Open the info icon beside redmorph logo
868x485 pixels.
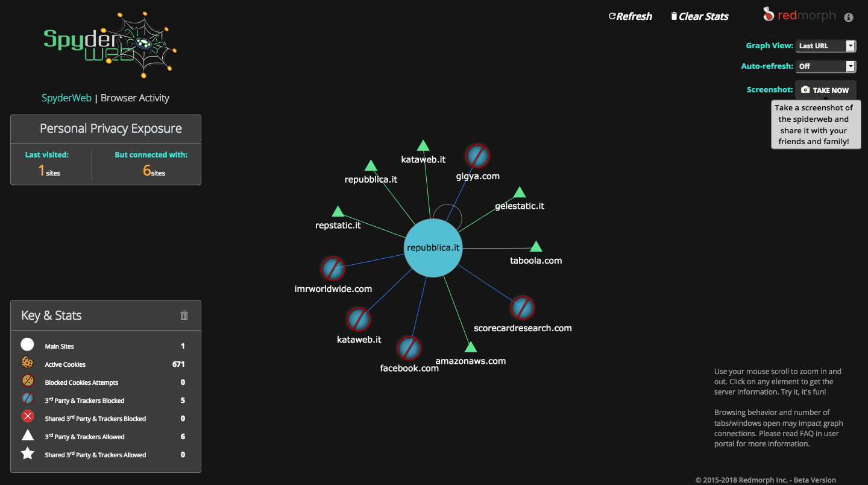(x=849, y=17)
